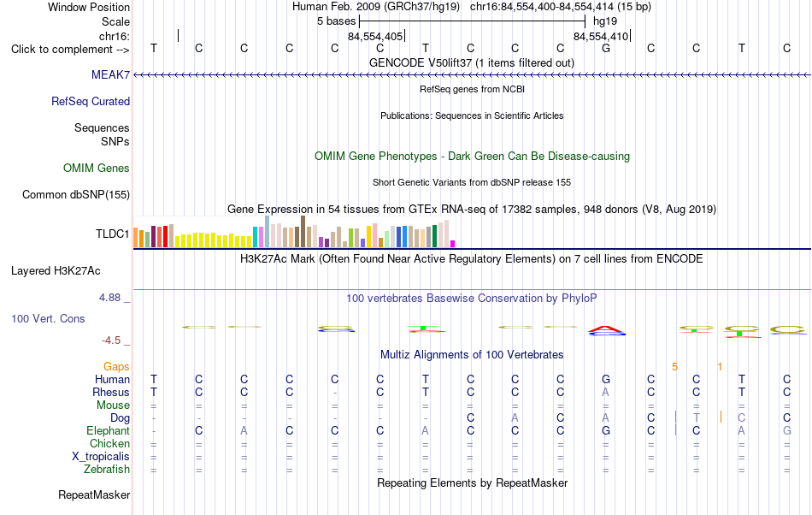Click the dark green GTEx expression bar
This screenshot has height=515, width=812.
tap(434, 236)
